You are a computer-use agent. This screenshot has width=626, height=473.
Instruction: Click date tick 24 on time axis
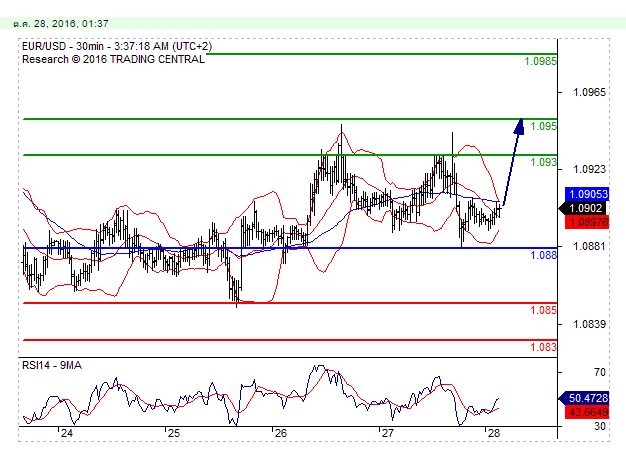coord(67,433)
